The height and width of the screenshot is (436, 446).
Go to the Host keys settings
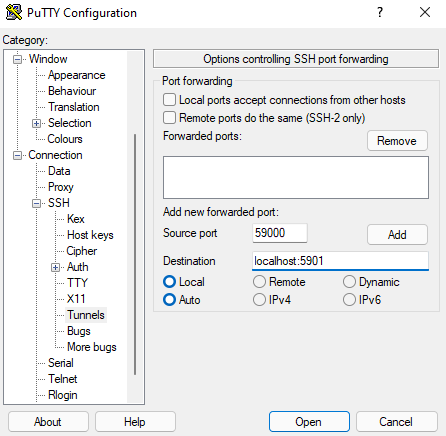(x=90, y=235)
